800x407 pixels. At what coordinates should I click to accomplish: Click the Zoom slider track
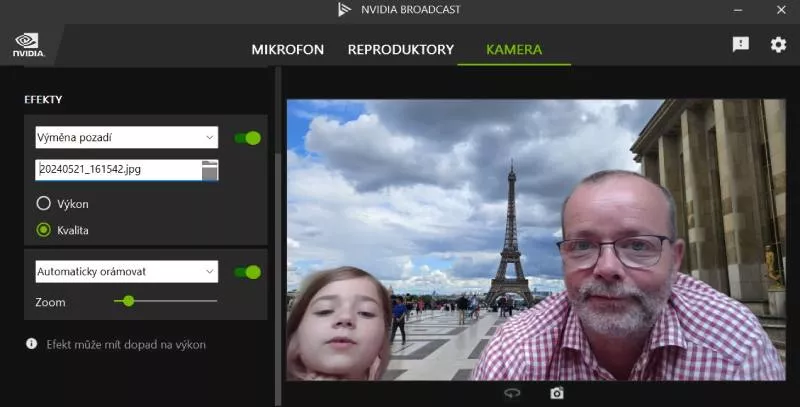(170, 301)
